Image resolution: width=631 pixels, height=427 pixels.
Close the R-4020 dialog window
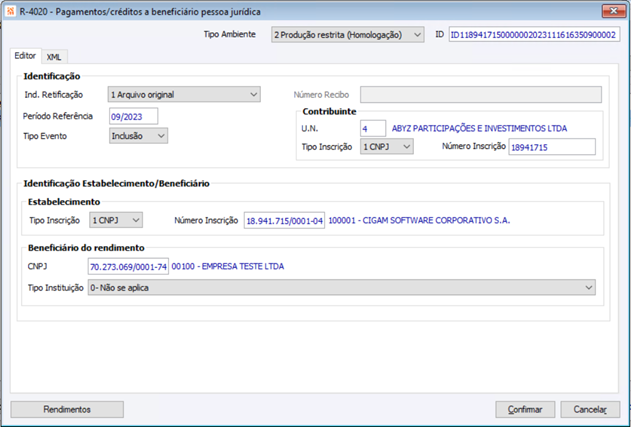coord(614,11)
